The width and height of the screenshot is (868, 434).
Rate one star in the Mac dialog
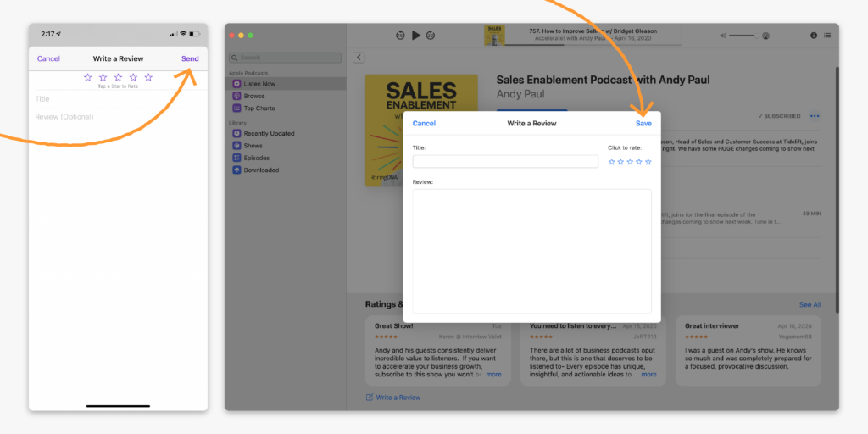point(612,162)
